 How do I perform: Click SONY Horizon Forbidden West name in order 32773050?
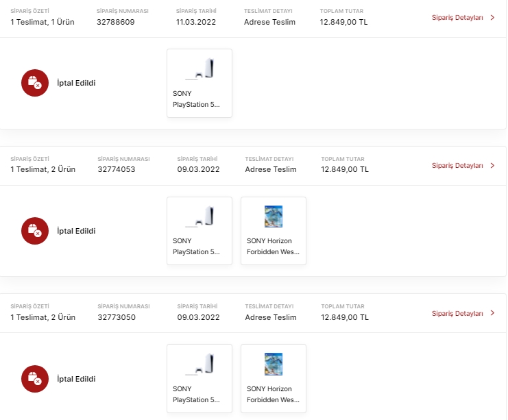click(273, 394)
